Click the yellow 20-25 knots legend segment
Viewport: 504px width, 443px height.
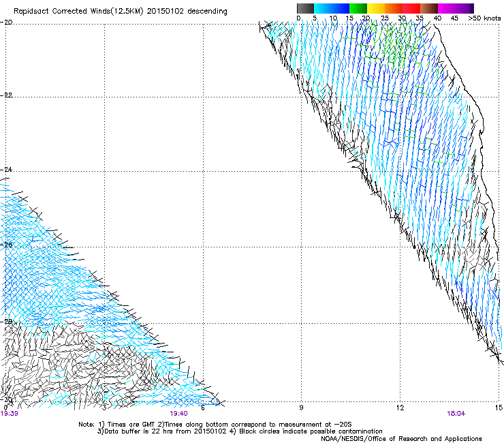click(x=376, y=8)
